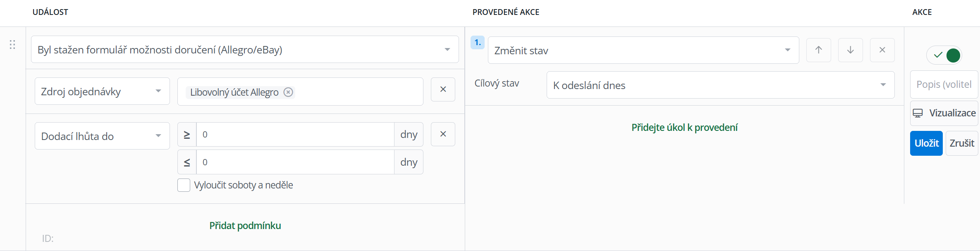Toggle the green active switch

tap(944, 55)
